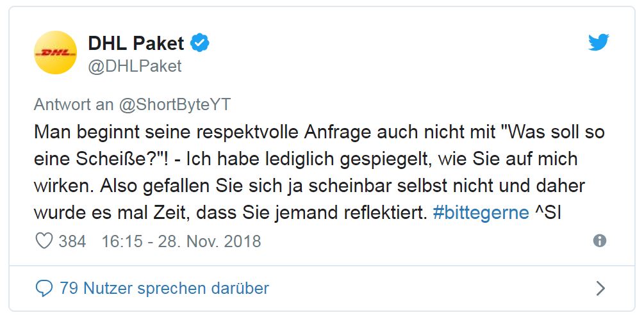Screen dimensions: 644x315
Task: Click the tweet info icon
Action: point(600,241)
